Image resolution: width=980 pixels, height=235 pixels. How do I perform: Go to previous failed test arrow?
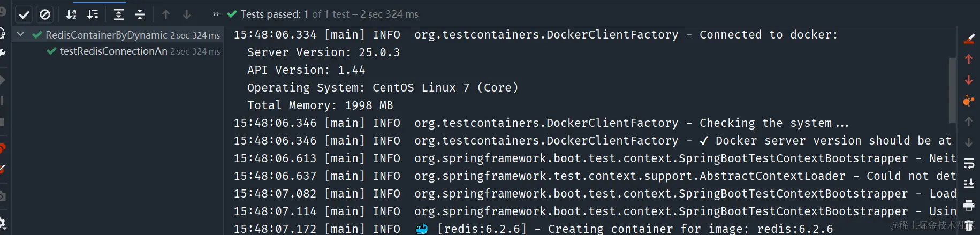[166, 15]
